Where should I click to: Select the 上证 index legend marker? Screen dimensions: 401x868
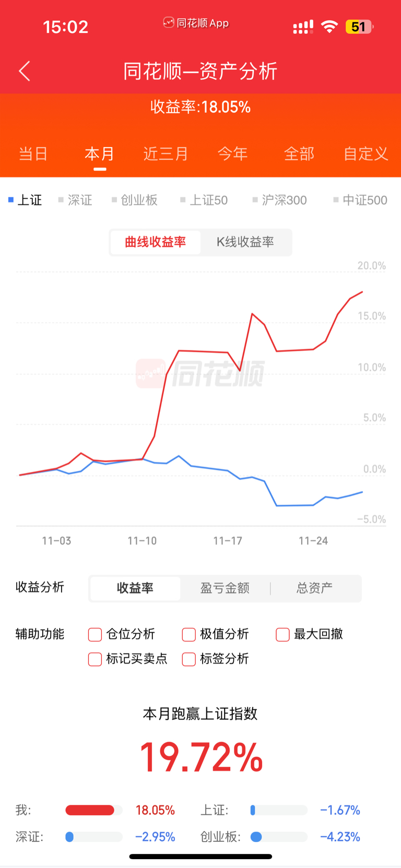(11, 200)
